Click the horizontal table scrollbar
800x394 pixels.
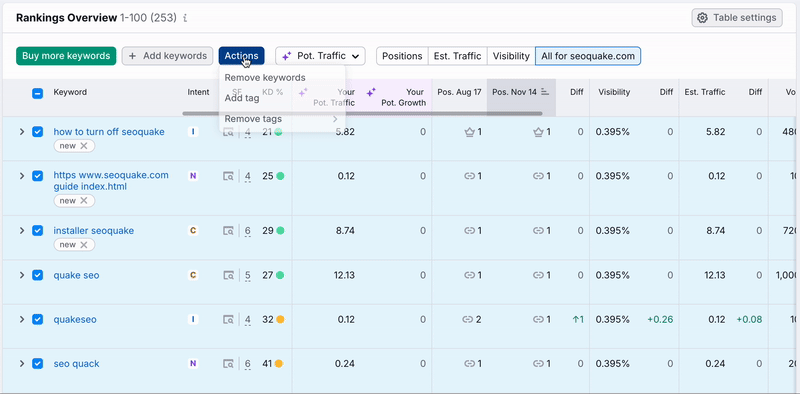(x=362, y=113)
